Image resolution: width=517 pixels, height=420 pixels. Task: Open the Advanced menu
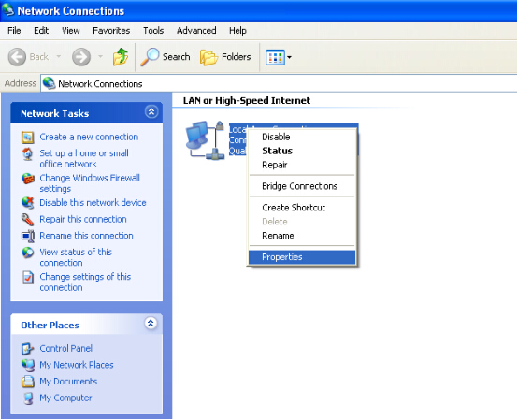point(196,31)
